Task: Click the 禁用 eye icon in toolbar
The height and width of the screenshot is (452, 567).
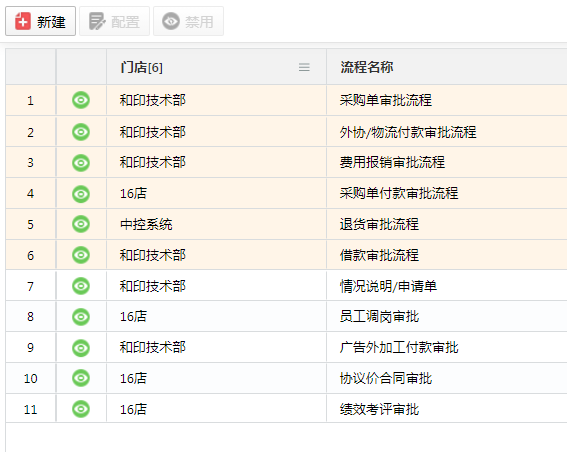Action: [x=171, y=21]
